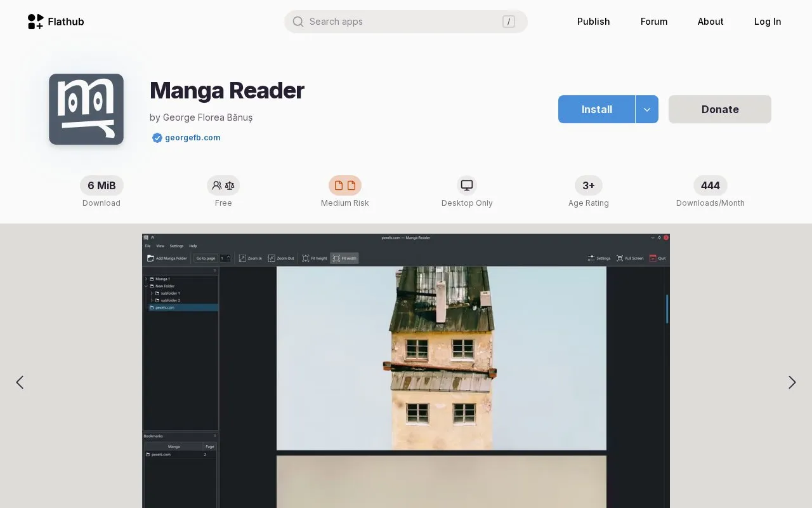Click Full Screen in the screenshot toolbar
This screenshot has height=508, width=812.
pyautogui.click(x=630, y=258)
